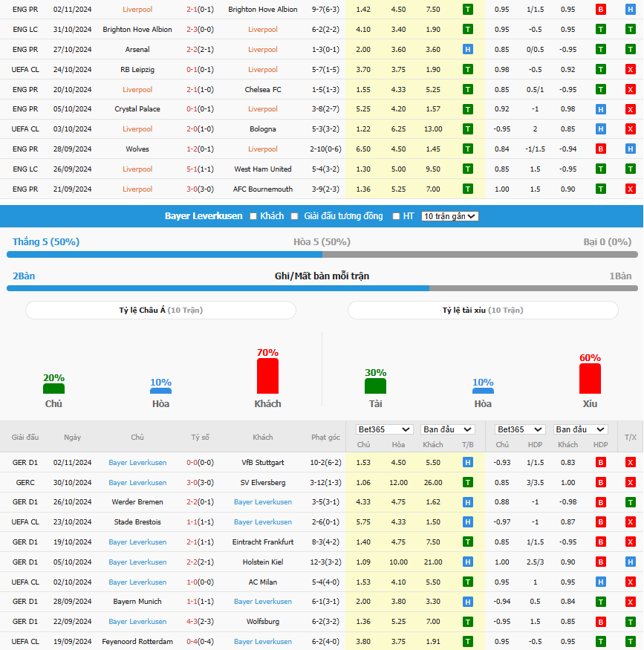The height and width of the screenshot is (650, 644).
Task: Click red B handicap badge in Leverkusen–Stuttgart row
Action: pyautogui.click(x=600, y=462)
